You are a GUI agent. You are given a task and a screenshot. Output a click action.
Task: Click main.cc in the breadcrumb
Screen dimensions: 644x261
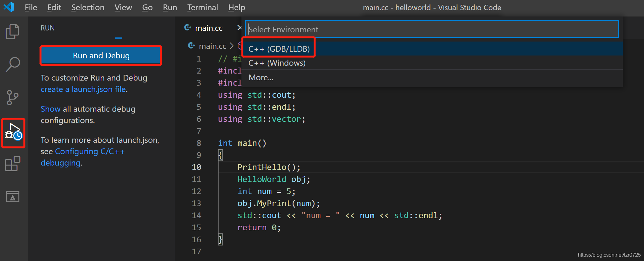[x=213, y=46]
